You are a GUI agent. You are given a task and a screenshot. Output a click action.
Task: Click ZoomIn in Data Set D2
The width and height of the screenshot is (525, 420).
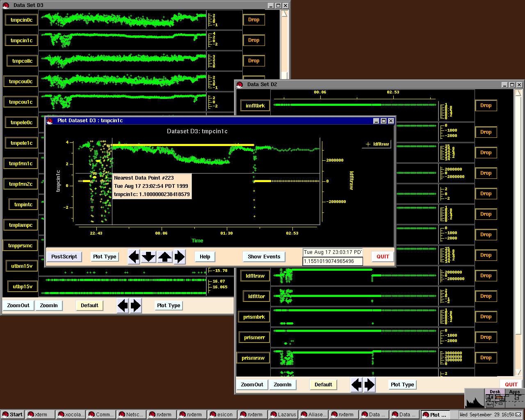(283, 385)
